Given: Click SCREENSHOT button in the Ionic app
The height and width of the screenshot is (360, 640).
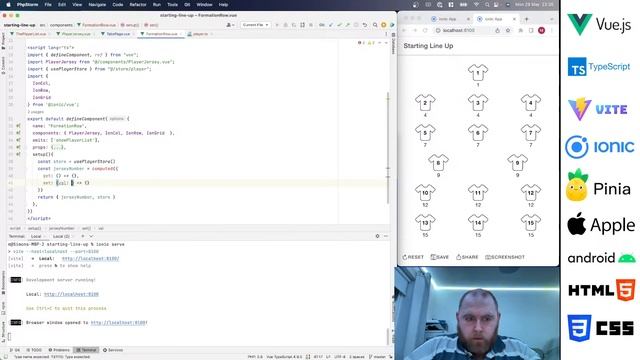Looking at the screenshot, I should click(x=505, y=257).
